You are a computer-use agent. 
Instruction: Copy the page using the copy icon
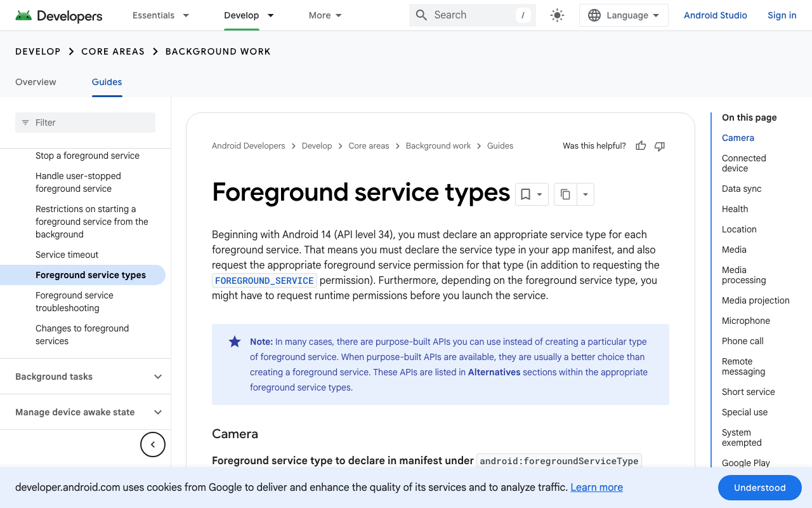tap(565, 194)
